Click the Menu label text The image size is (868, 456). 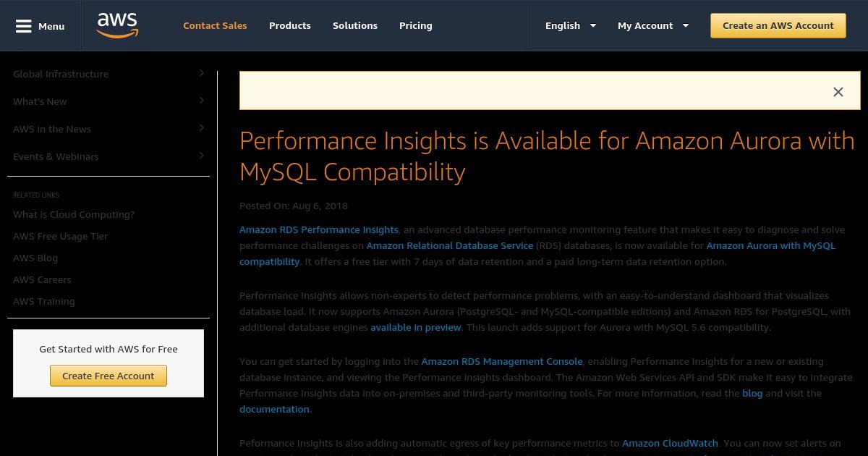click(x=51, y=26)
